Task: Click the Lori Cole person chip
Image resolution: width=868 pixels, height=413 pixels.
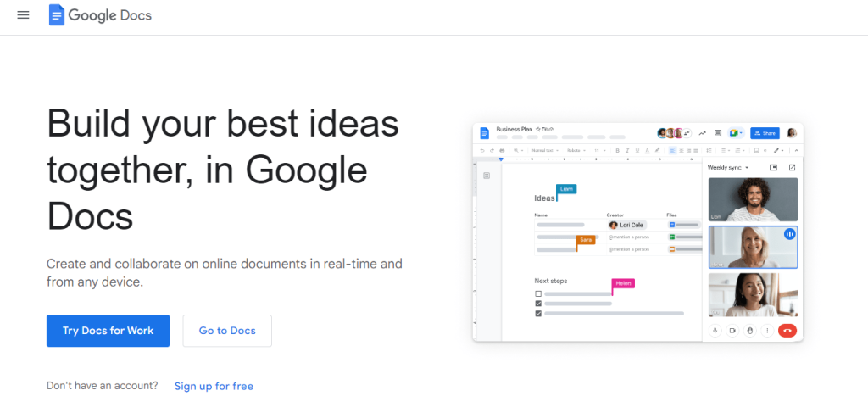Action: (627, 226)
